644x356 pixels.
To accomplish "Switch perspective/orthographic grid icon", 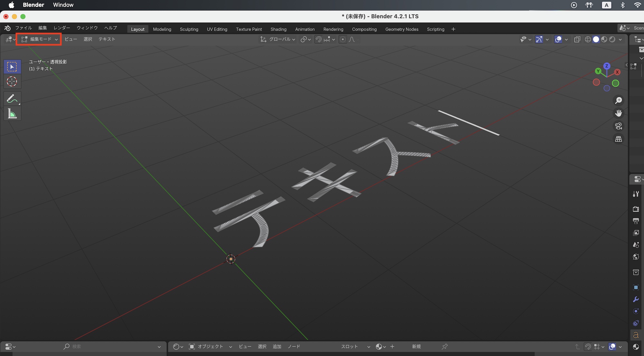I will click(x=618, y=139).
